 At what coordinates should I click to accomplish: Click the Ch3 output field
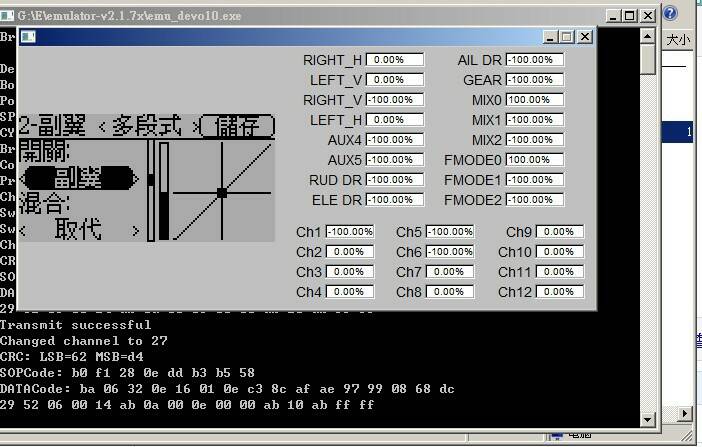click(x=350, y=271)
